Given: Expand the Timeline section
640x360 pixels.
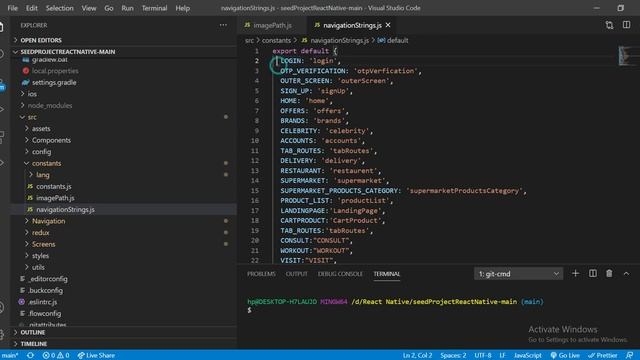Looking at the screenshot, I should pos(33,344).
